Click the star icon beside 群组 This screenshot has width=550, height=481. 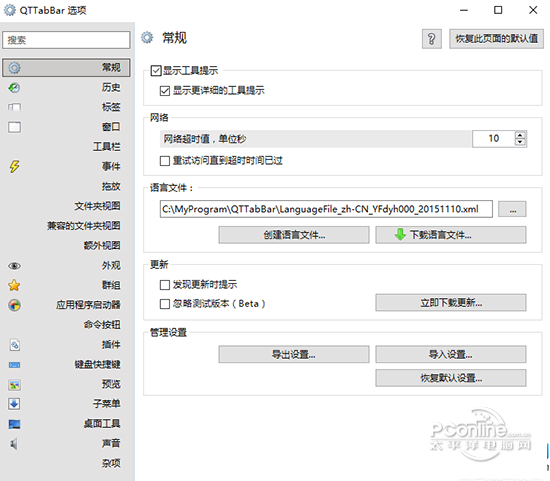coord(14,285)
